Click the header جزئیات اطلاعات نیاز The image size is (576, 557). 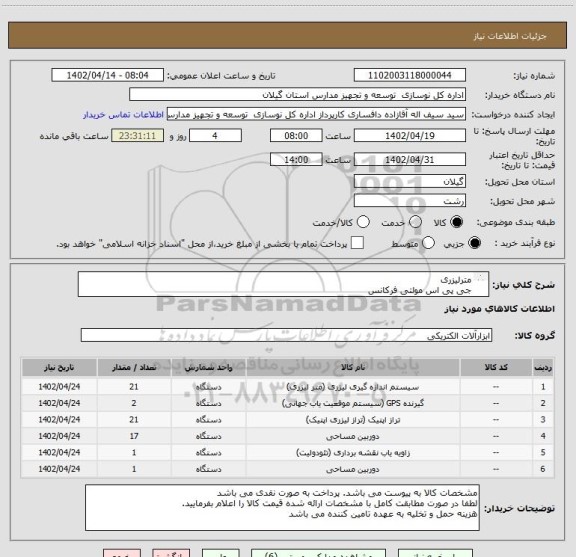(510, 36)
